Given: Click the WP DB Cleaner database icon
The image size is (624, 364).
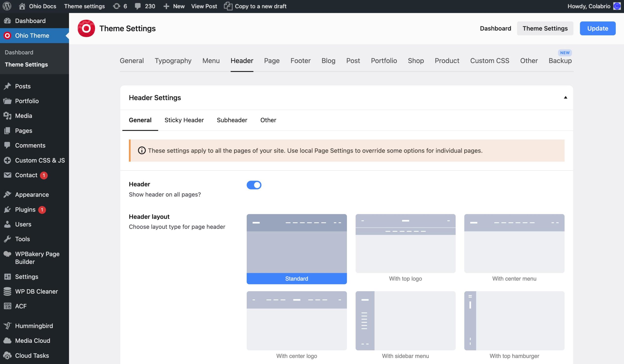Looking at the screenshot, I should [7, 291].
